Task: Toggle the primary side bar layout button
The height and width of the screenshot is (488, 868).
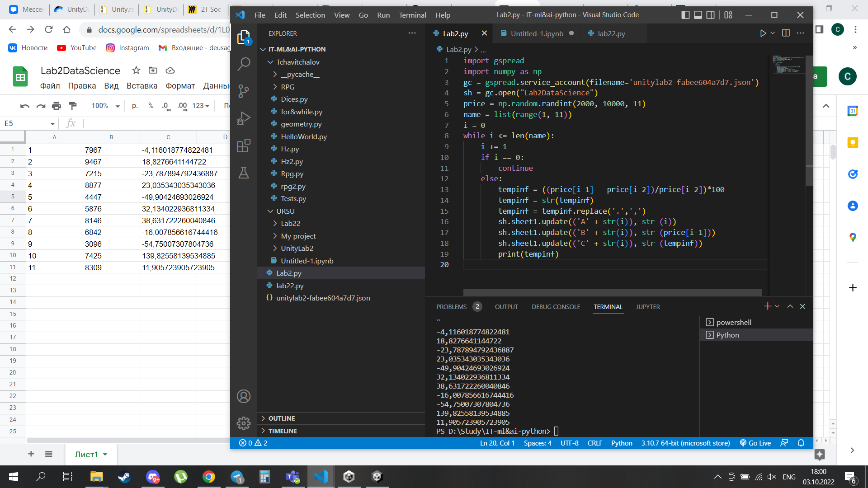Action: [685, 15]
